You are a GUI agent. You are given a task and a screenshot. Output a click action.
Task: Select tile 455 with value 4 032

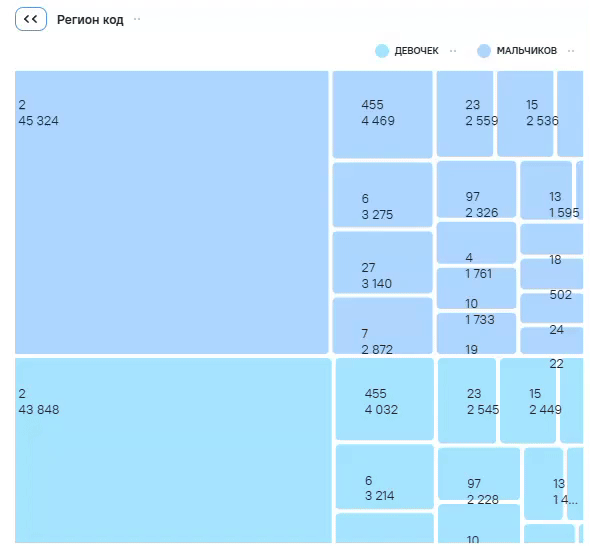pos(385,399)
